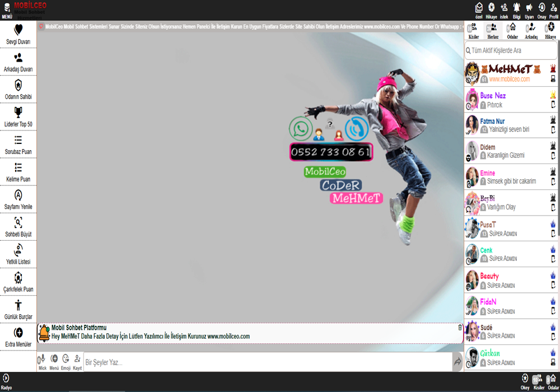Toggle Sohbeti Büyüt chat enlarge
Screen dimensions: 560x392
coord(18,222)
